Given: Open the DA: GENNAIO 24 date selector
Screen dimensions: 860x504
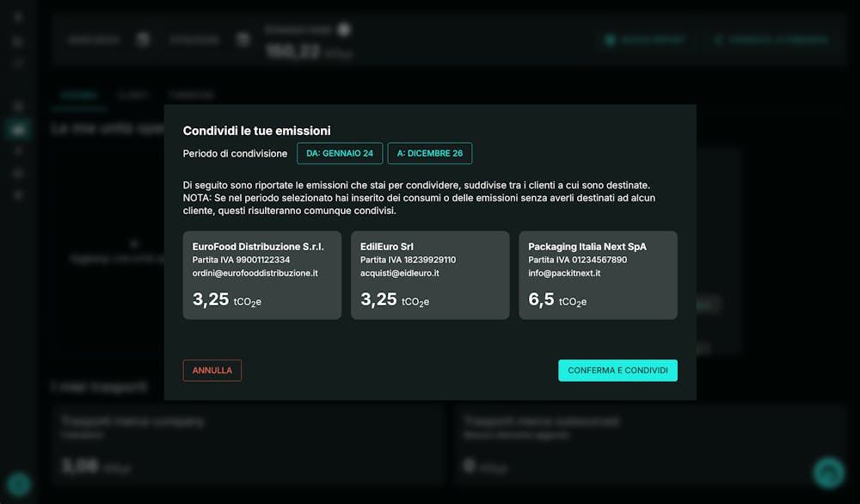Looking at the screenshot, I should [340, 154].
